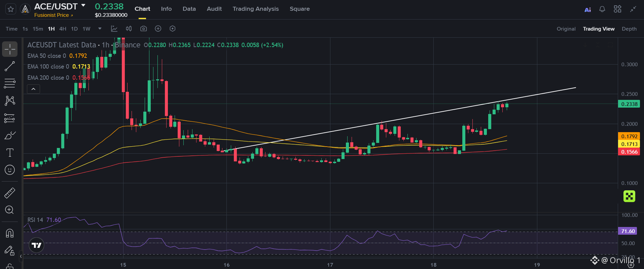Viewport: 644px width, 269px height.
Task: Open the ACE/USDT pair selector dropdown
Action: [x=83, y=6]
